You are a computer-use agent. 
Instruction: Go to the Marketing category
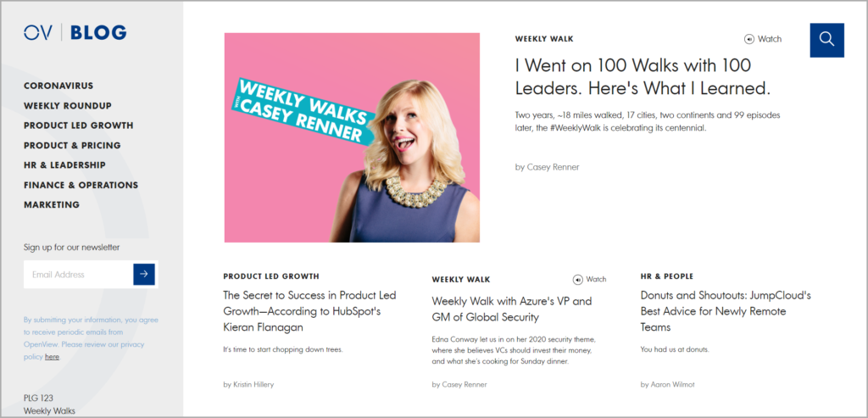[x=52, y=205]
